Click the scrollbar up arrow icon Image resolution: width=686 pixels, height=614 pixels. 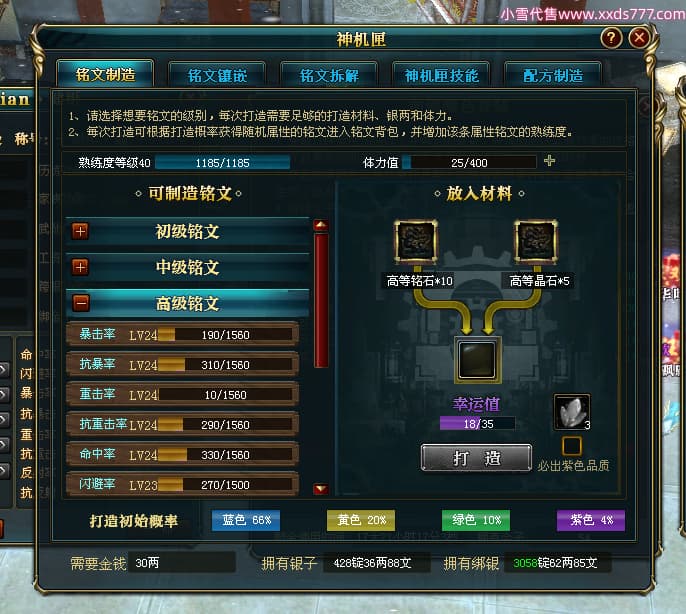pos(321,225)
